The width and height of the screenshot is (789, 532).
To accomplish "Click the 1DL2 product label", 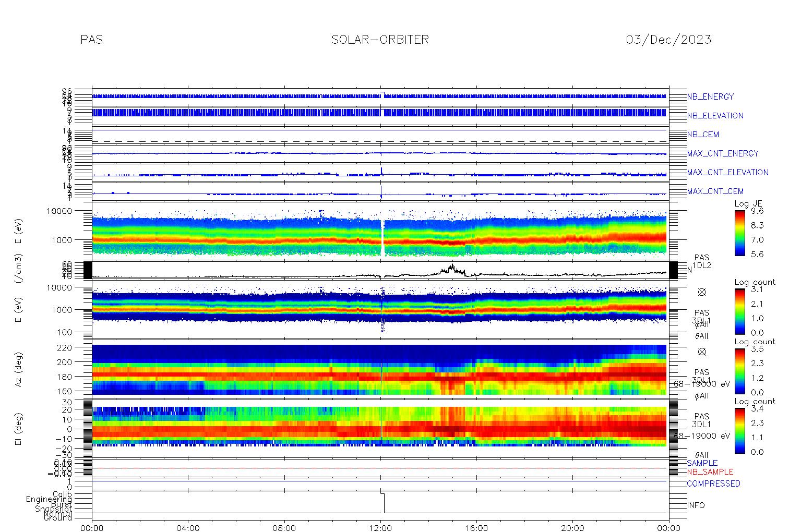I will [702, 266].
